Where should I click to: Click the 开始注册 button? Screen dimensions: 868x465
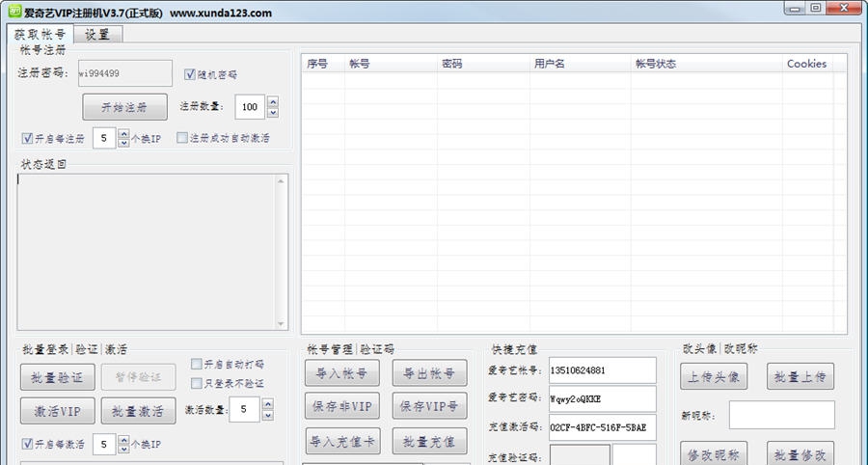[124, 107]
